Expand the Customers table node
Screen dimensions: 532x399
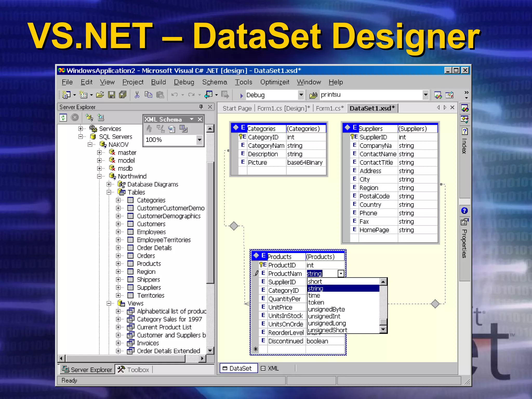118,224
